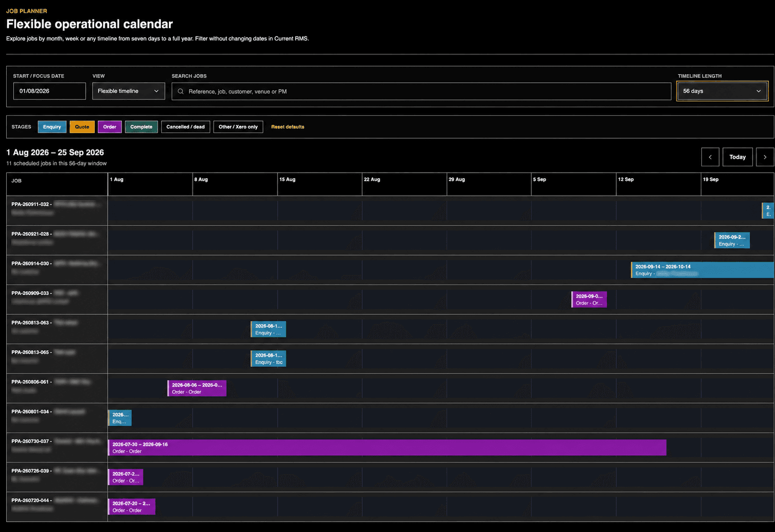Select job row PPA-260726-039
This screenshot has width=775, height=532.
(57, 478)
